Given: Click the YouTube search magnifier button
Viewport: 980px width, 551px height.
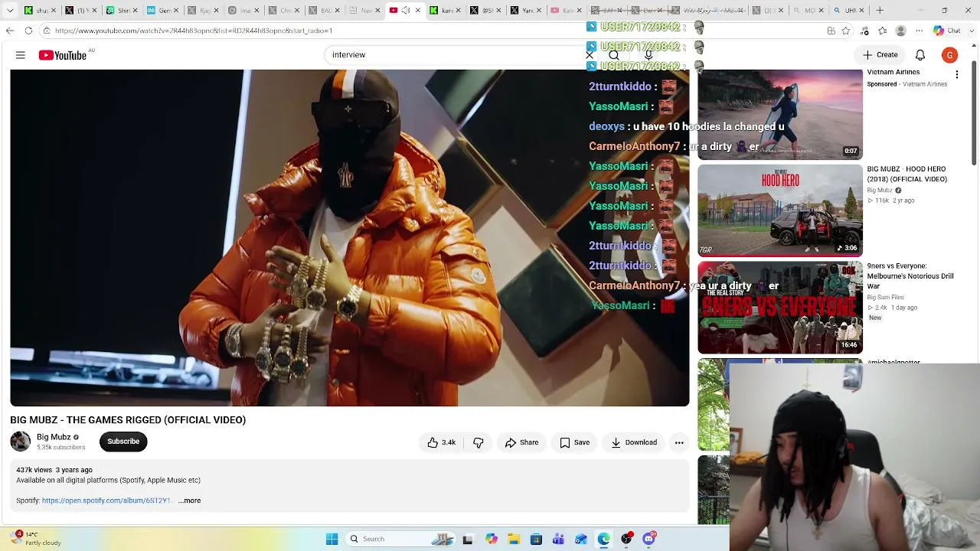Looking at the screenshot, I should coord(614,55).
